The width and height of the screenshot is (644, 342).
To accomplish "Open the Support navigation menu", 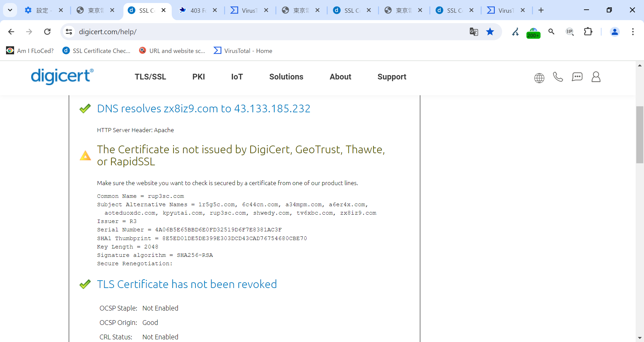I will [x=392, y=77].
